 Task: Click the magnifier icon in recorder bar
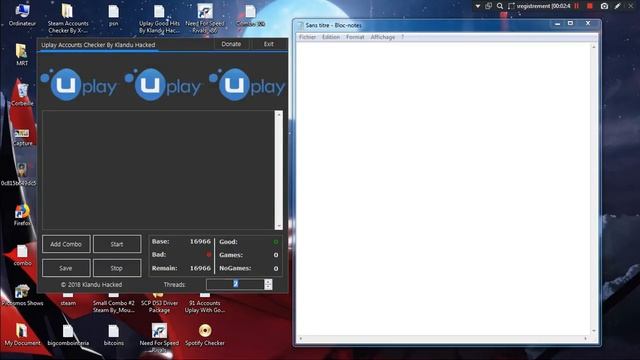pos(500,6)
